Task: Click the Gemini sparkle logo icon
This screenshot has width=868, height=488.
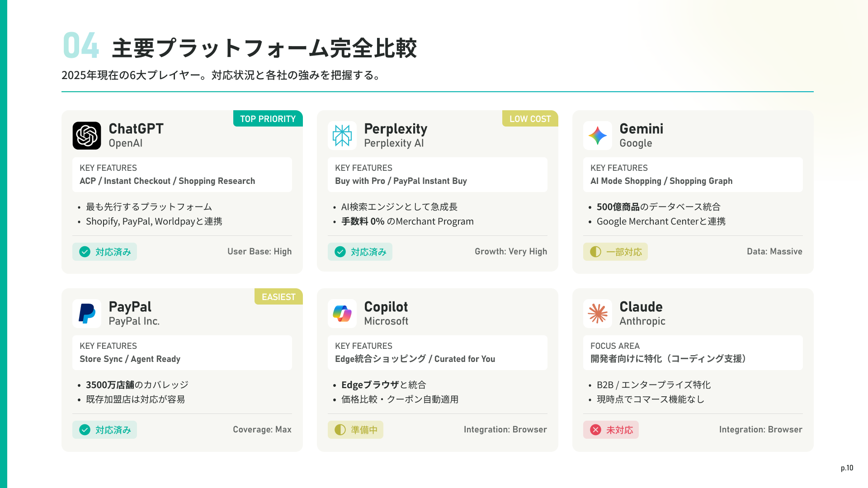Action: pyautogui.click(x=598, y=136)
